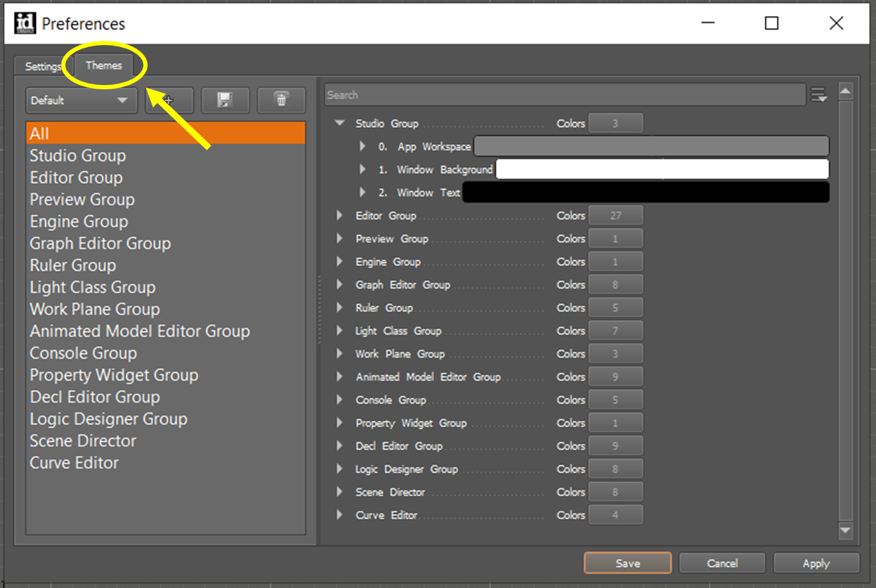
Task: Select Console Group in the left list
Action: (166, 353)
